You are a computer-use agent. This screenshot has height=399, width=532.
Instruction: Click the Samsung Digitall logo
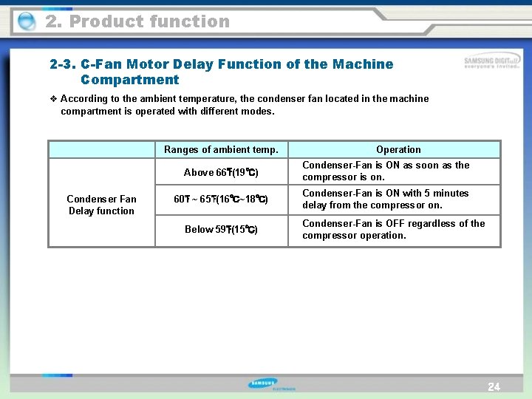[491, 61]
